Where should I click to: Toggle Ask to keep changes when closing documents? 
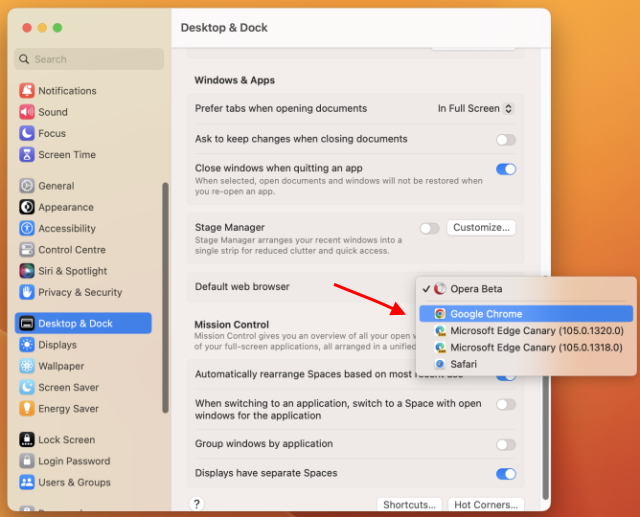[506, 140]
